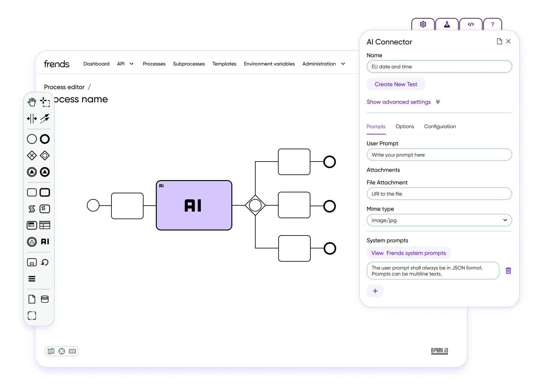Pick the script task shape
Image resolution: width=543 pixels, height=392 pixels.
[32, 209]
